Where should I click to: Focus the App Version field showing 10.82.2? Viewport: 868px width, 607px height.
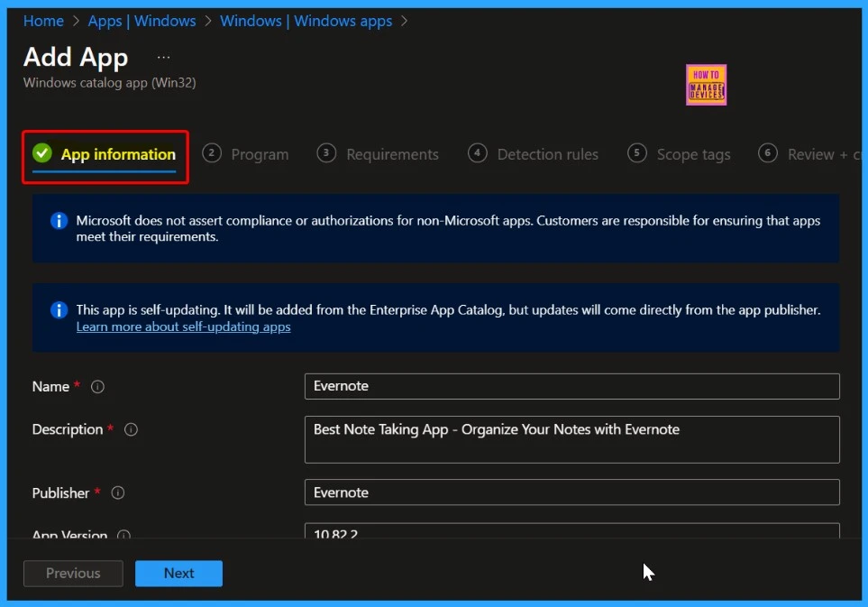point(571,531)
